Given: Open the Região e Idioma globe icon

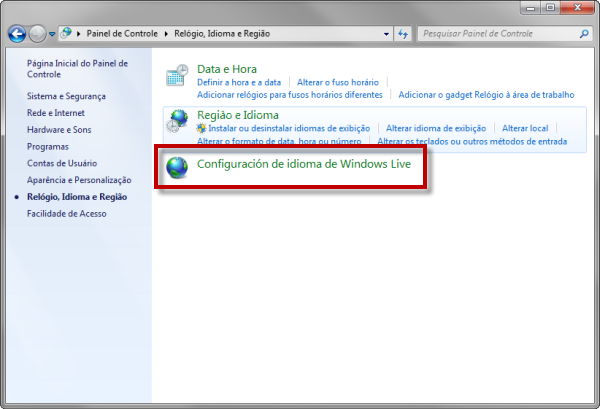Looking at the screenshot, I should [177, 122].
